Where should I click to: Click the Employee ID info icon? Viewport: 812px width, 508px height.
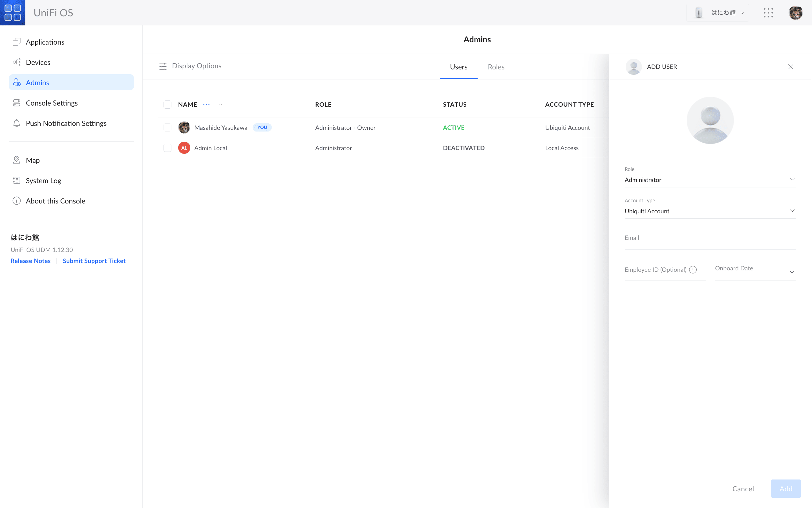tap(693, 270)
